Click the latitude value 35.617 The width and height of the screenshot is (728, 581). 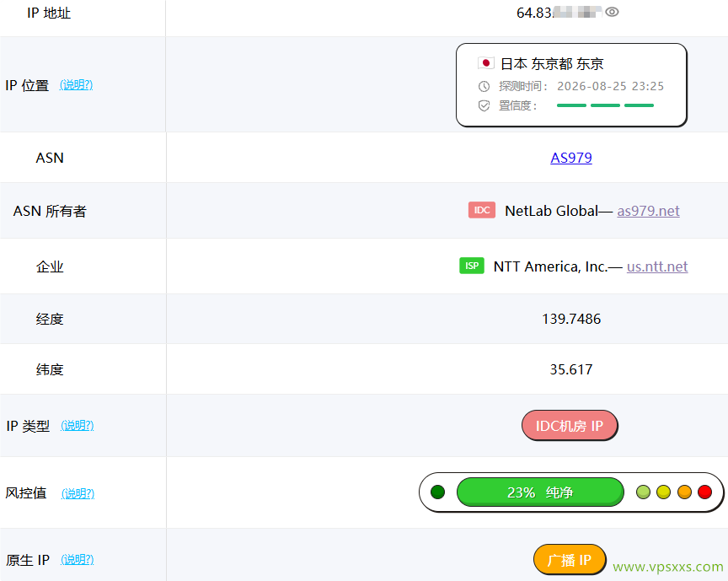click(x=571, y=369)
